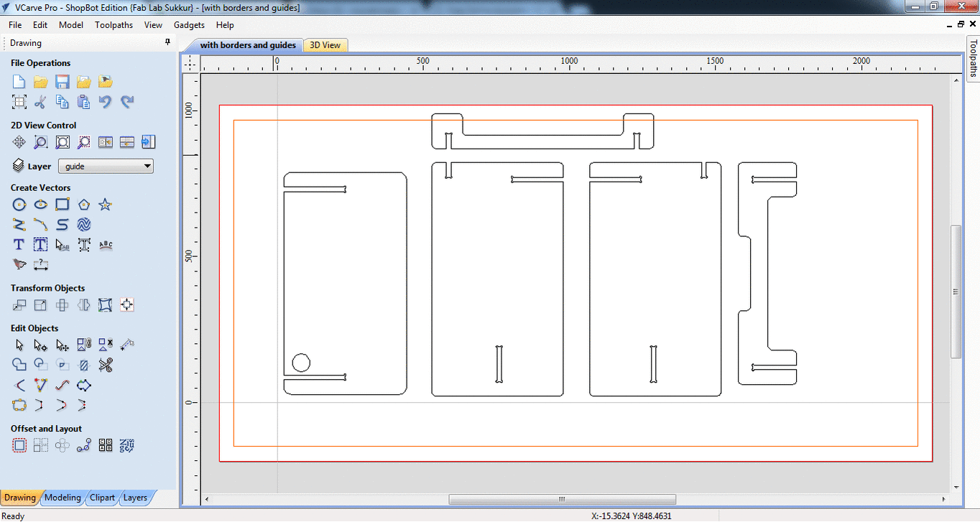Select the Draw Star tool

click(106, 205)
